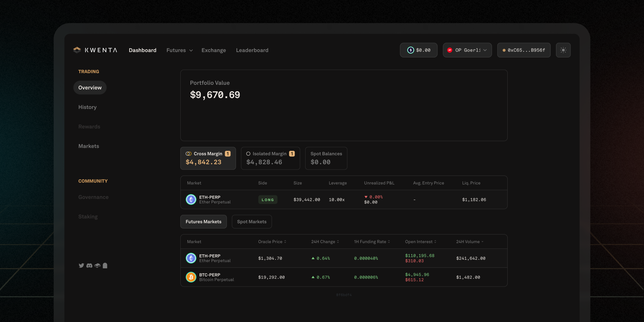Open the GitBook docs icon
The width and height of the screenshot is (644, 322).
(x=97, y=265)
